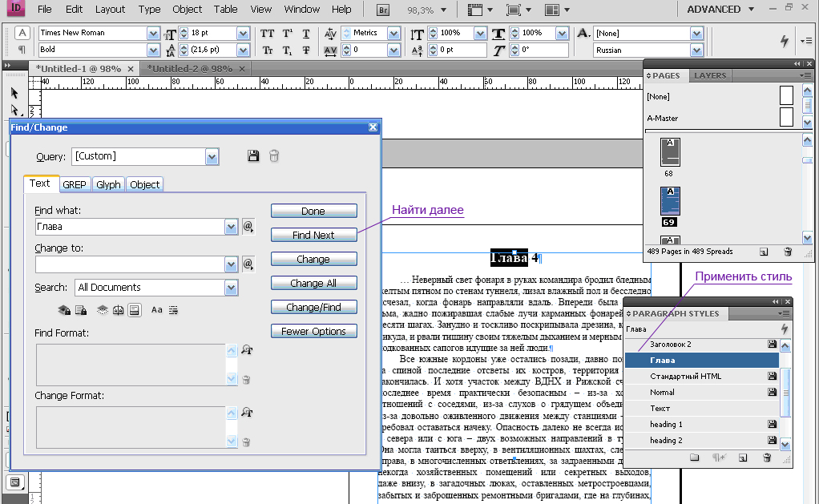Switch to the Object tab
Viewport: 819px width, 504px height.
click(x=145, y=185)
